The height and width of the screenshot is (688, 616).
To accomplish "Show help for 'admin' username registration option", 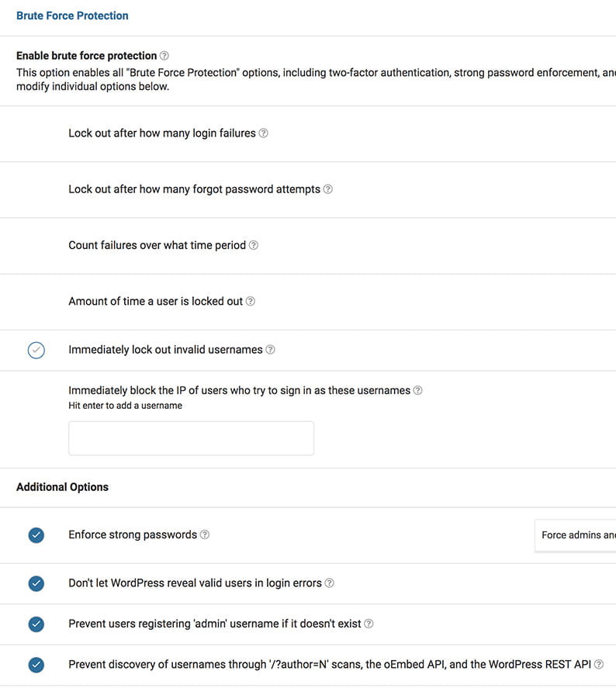I will tap(369, 624).
